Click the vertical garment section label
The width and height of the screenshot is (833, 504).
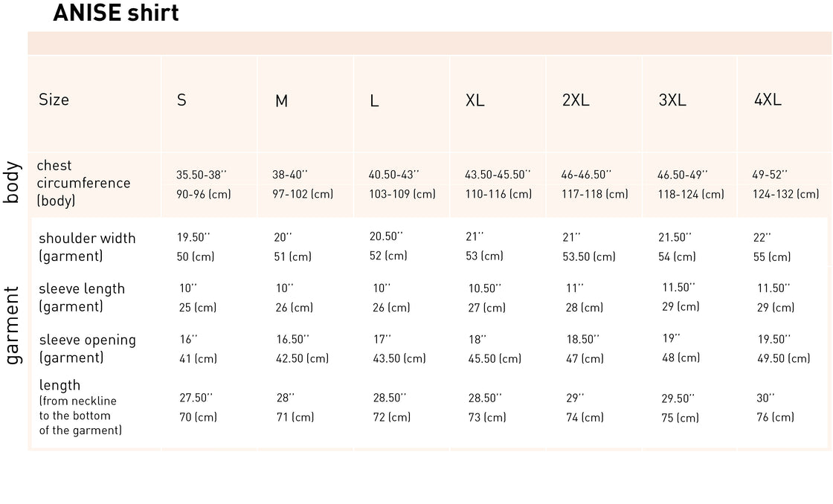click(13, 326)
